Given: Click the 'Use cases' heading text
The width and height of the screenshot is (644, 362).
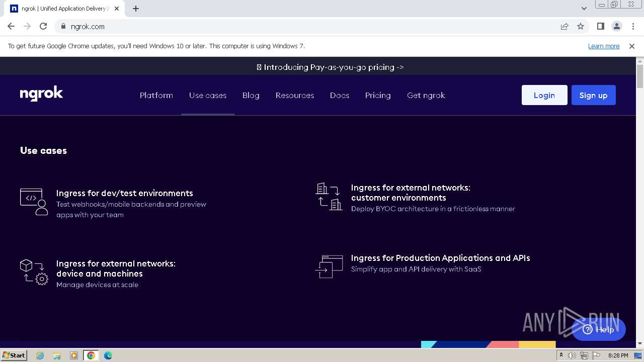Looking at the screenshot, I should [x=43, y=150].
